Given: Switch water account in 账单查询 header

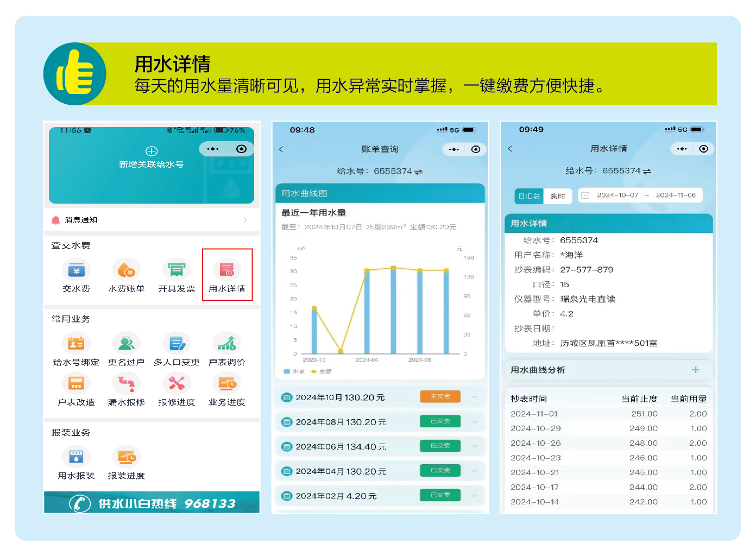Looking at the screenshot, I should 419,172.
